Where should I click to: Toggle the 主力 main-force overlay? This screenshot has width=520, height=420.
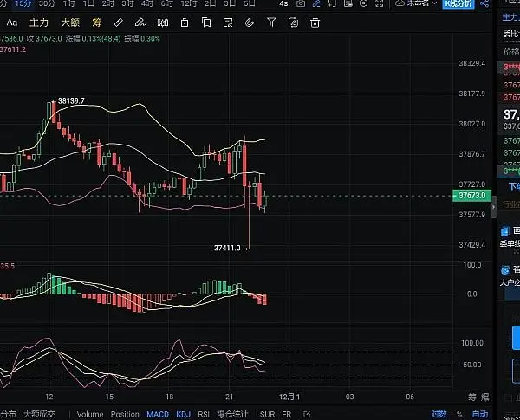tap(39, 23)
